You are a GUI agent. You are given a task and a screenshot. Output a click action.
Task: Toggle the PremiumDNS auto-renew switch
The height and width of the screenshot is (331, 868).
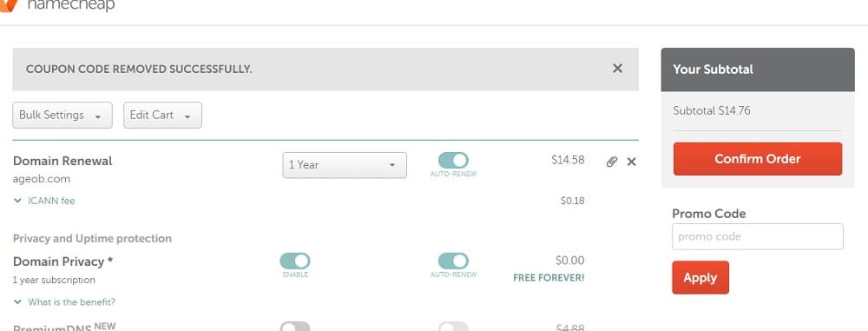pos(453,326)
